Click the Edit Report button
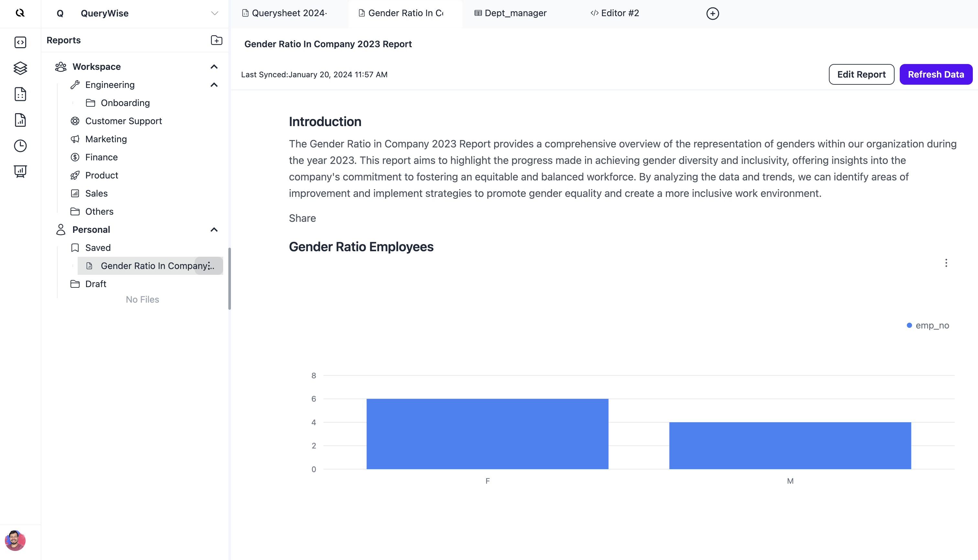This screenshot has height=560, width=978. pyautogui.click(x=861, y=75)
